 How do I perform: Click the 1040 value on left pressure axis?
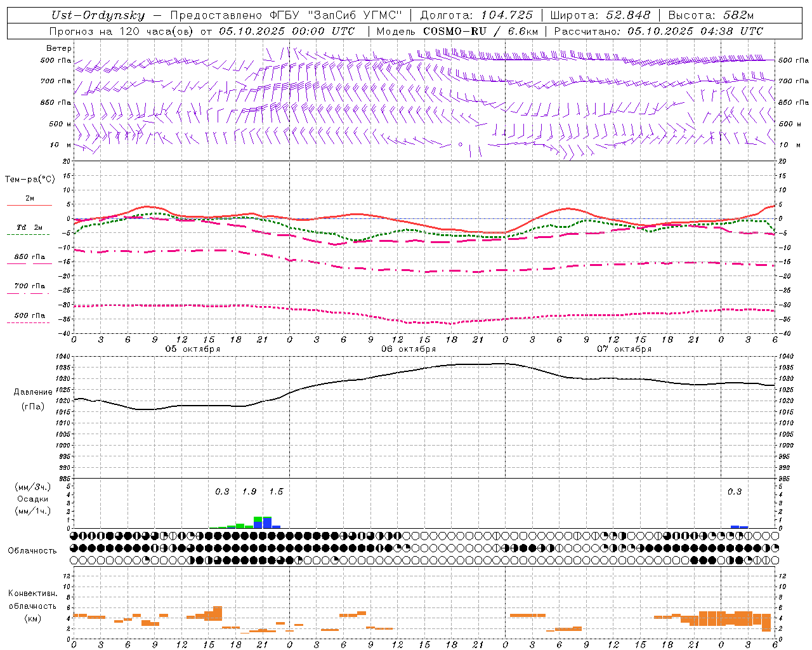[65, 357]
